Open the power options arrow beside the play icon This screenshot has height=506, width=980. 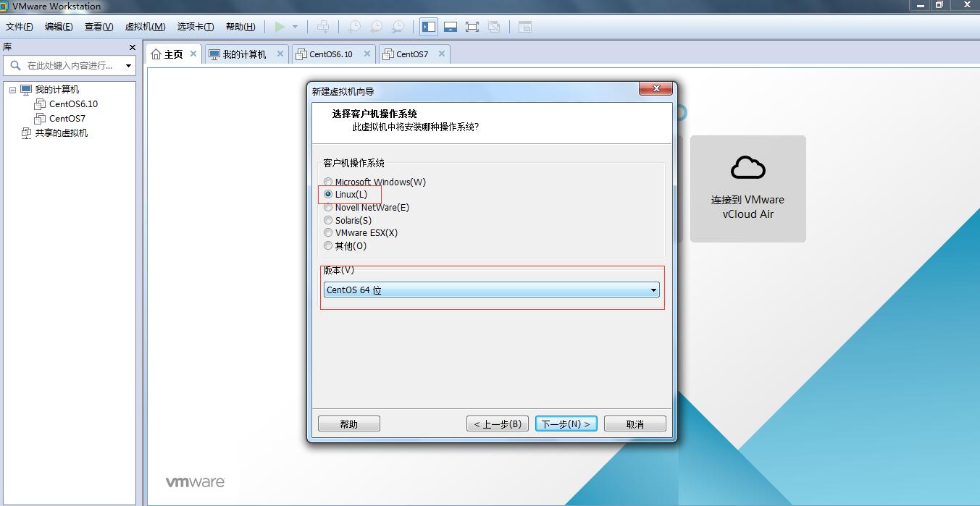pyautogui.click(x=295, y=27)
